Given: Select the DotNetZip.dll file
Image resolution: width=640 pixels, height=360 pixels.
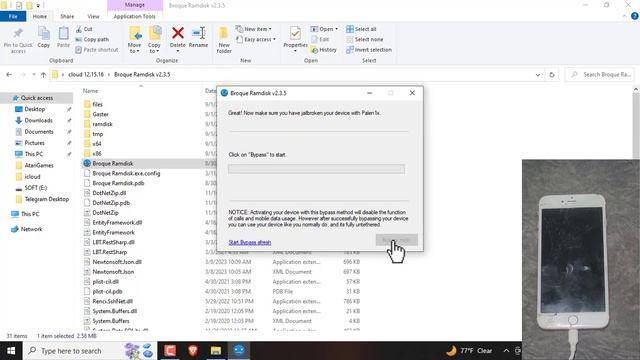Looking at the screenshot, I should click(109, 193).
